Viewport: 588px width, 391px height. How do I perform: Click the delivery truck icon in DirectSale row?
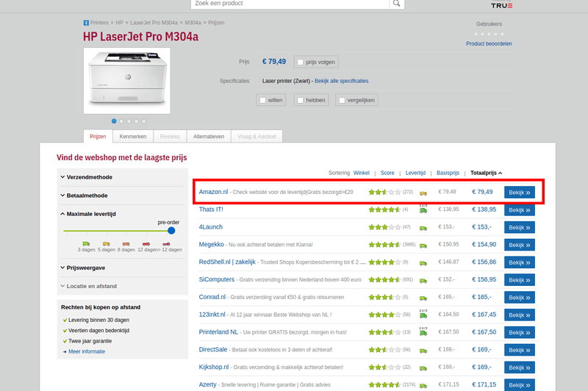point(423,350)
